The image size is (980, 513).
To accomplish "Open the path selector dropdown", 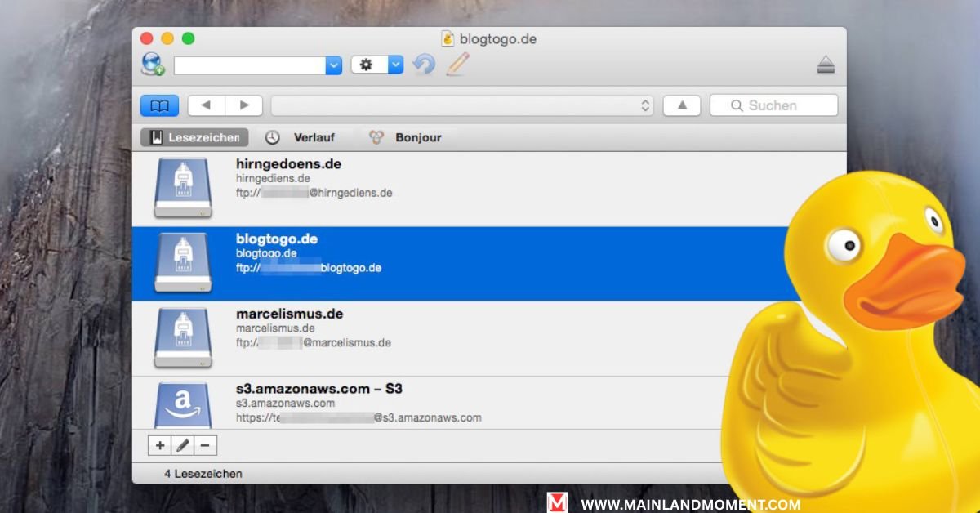I will tap(463, 105).
